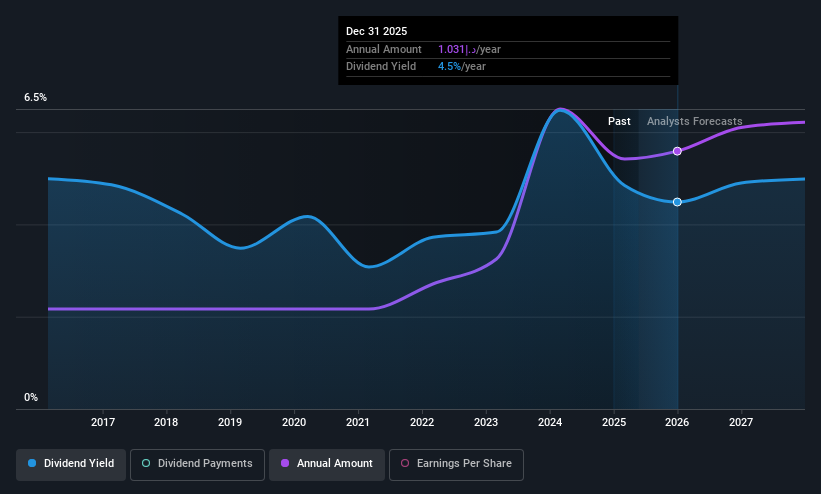Click the 2019 x-axis label
The width and height of the screenshot is (821, 494).
[230, 422]
